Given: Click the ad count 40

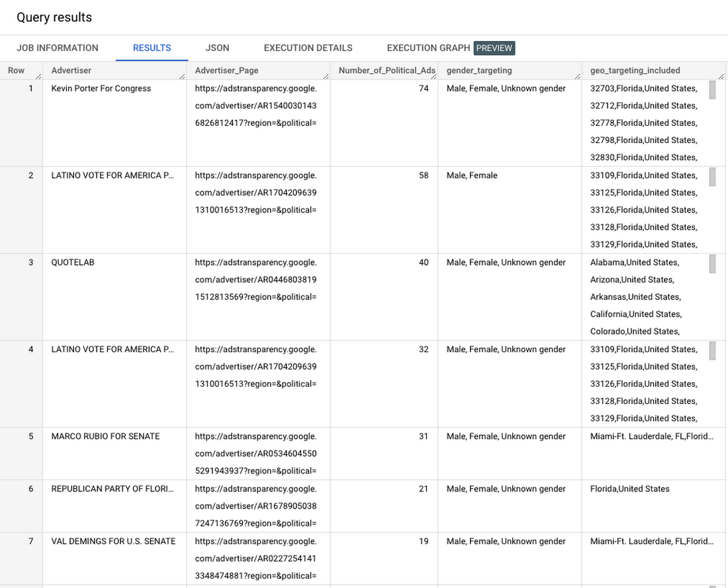Looking at the screenshot, I should tap(424, 262).
